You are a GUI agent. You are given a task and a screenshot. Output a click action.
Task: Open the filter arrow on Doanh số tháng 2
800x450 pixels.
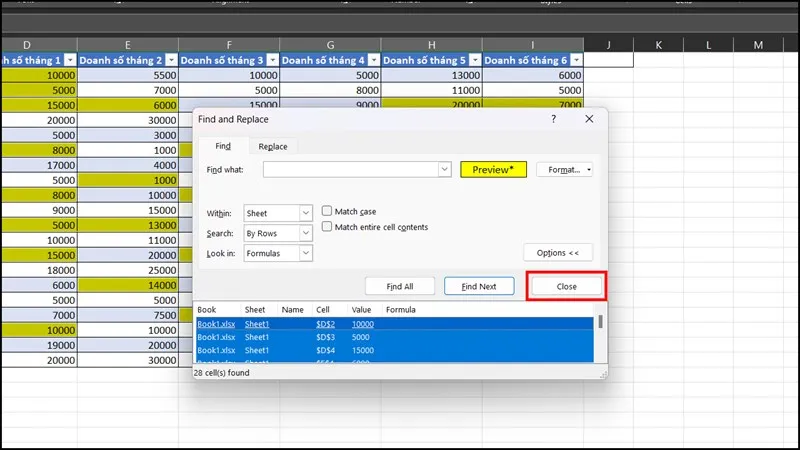pos(169,60)
